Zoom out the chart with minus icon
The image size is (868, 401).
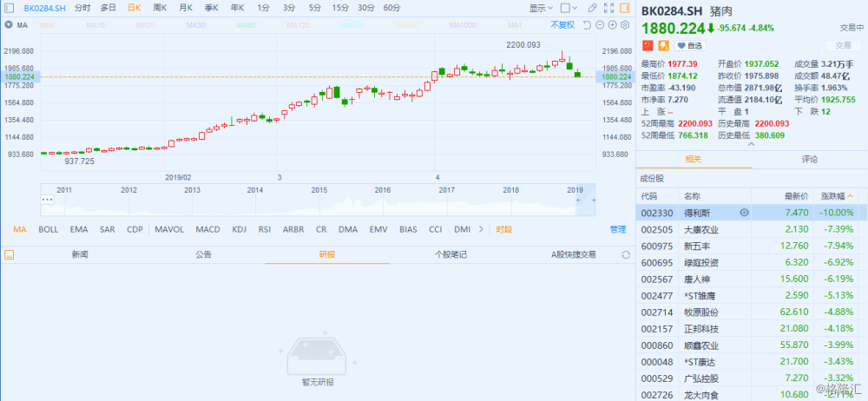[601, 25]
